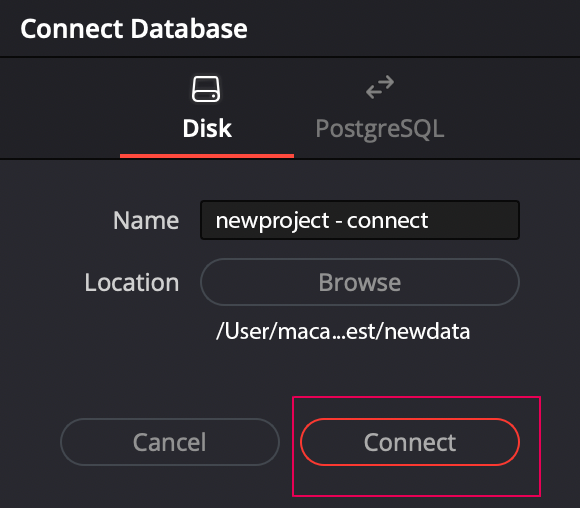Focus the Name input field
Viewport: 580px width, 508px height.
360,220
